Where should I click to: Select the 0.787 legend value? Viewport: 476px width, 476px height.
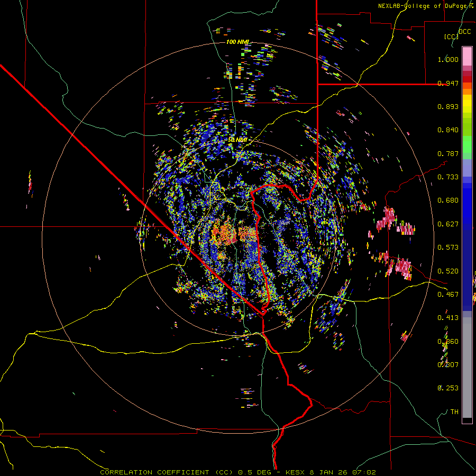(x=448, y=153)
